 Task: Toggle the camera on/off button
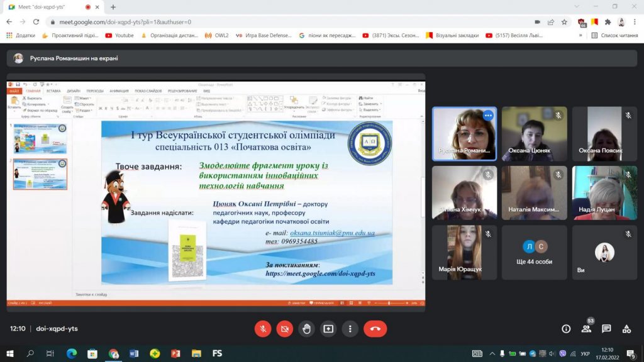click(285, 329)
